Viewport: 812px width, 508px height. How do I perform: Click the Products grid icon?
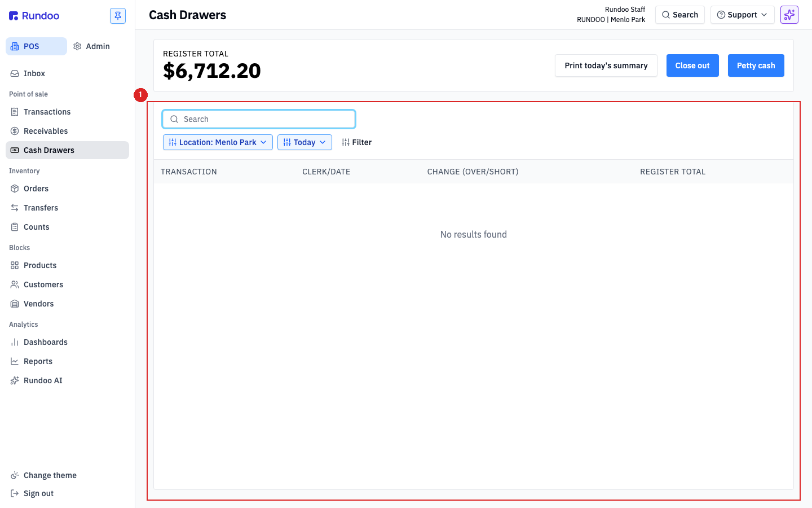click(x=15, y=265)
